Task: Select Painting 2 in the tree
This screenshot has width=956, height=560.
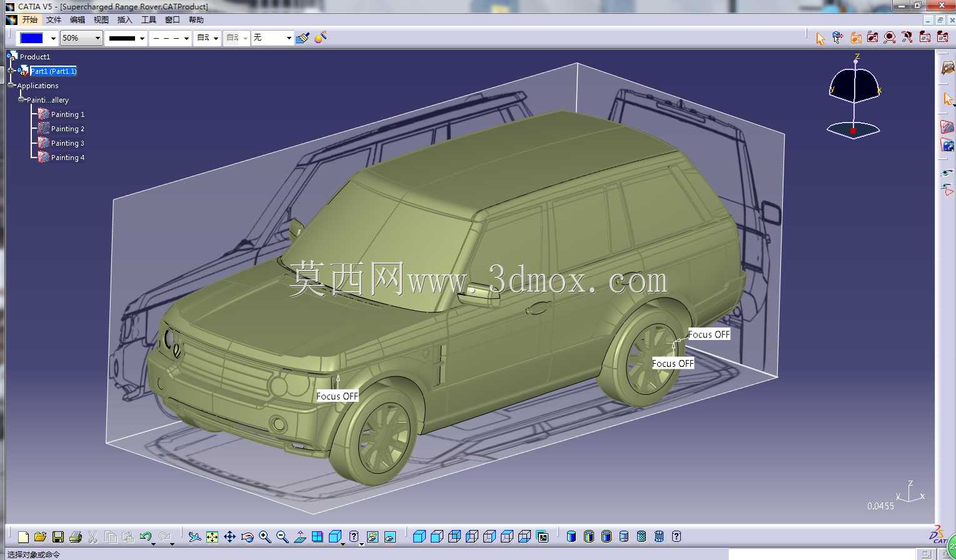Action: pos(68,129)
